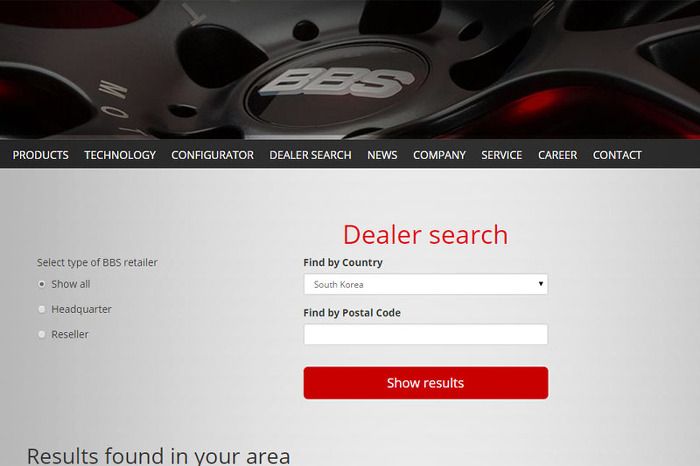The height and width of the screenshot is (466, 700).
Task: Open the Configurator page
Action: pos(212,155)
